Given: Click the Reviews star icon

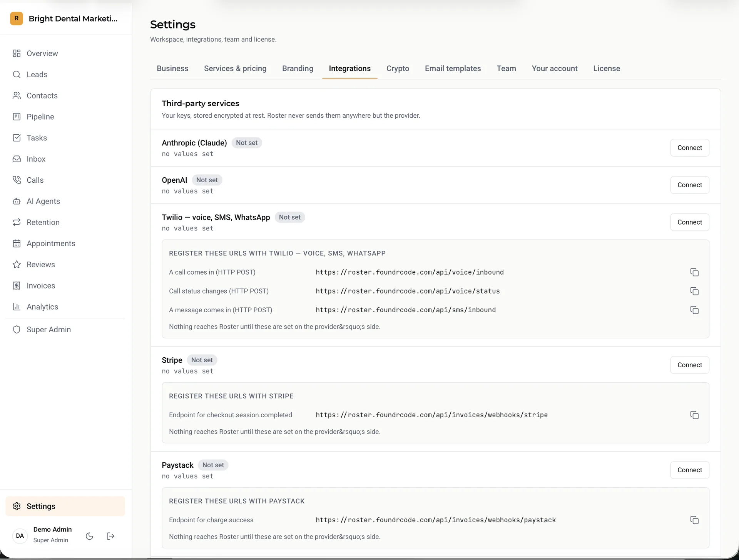Looking at the screenshot, I should click(x=17, y=265).
